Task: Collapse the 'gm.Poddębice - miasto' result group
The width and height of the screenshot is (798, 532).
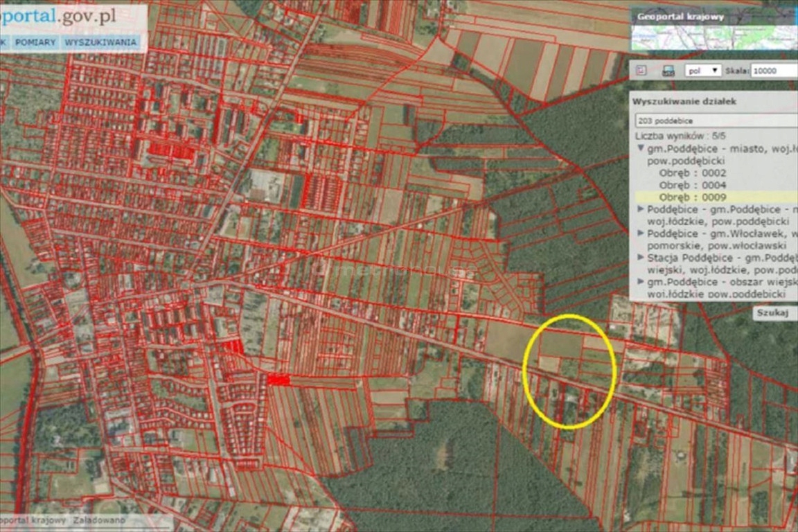Action: tap(641, 149)
